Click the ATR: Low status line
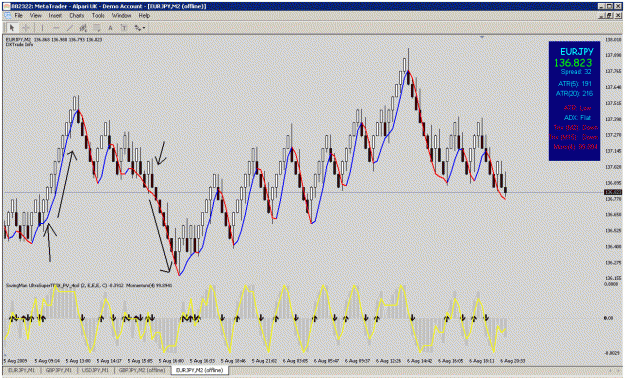The height and width of the screenshot is (378, 625). click(578, 108)
